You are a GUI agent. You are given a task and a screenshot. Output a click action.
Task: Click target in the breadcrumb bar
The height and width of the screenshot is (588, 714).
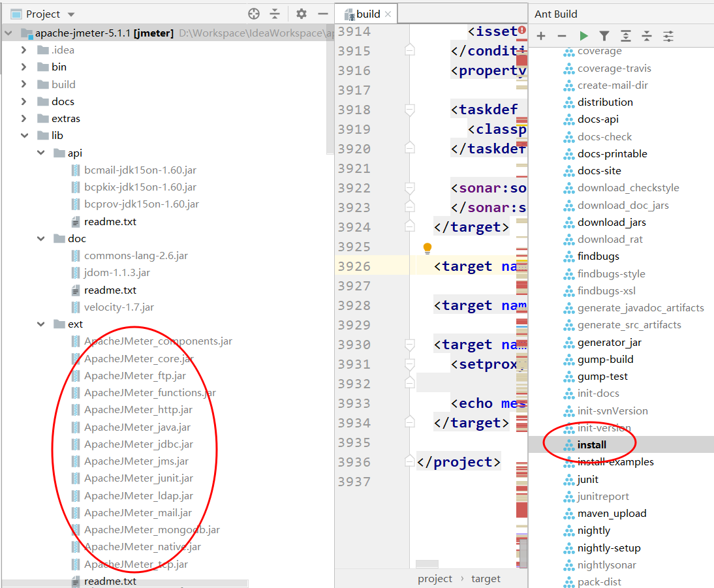point(486,578)
